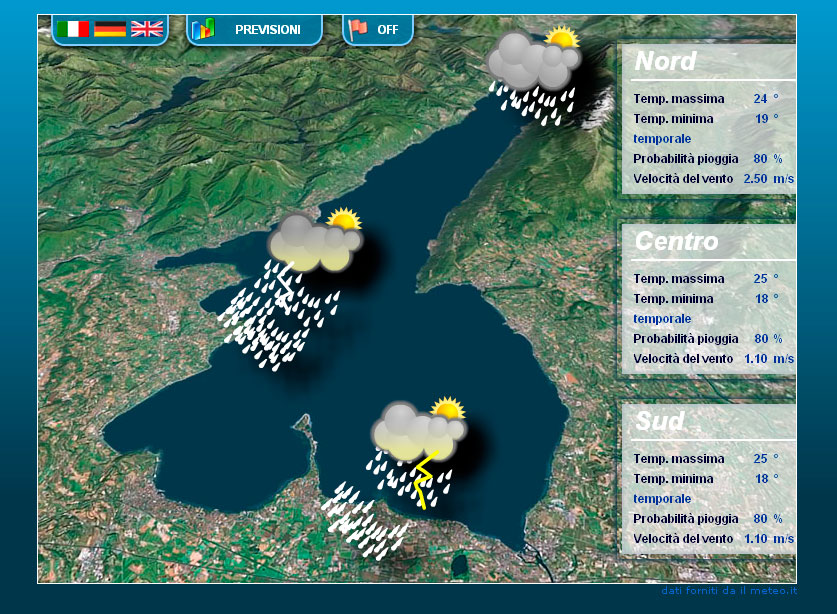Click the rain drops icon at southern shore
The image size is (837, 614).
pos(366,521)
